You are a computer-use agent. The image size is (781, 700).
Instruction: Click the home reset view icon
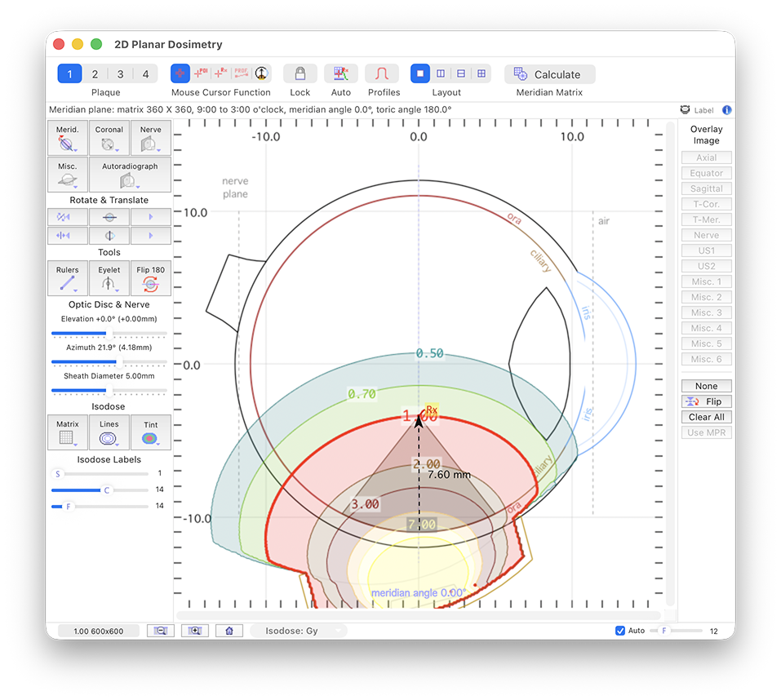point(229,631)
